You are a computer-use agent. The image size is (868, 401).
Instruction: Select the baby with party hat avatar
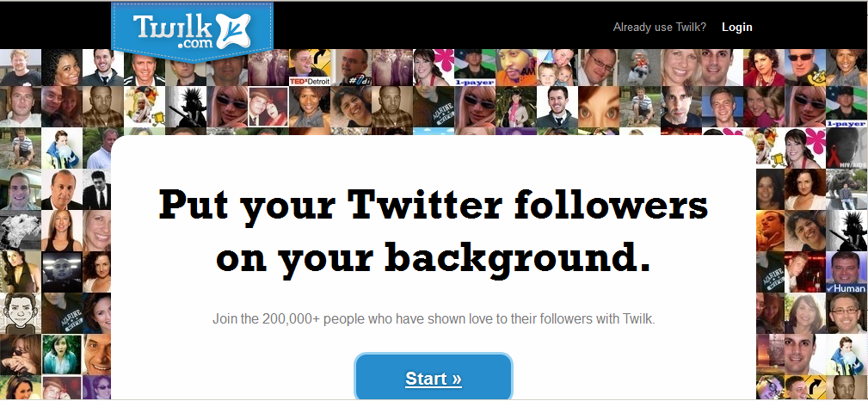click(x=557, y=68)
